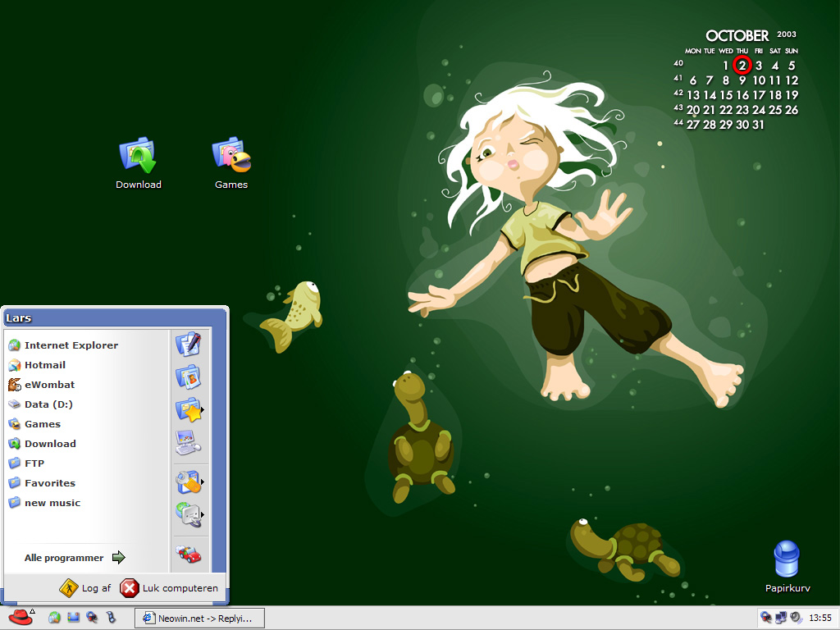Open My Documents icon with pen in Start menu

click(x=189, y=345)
